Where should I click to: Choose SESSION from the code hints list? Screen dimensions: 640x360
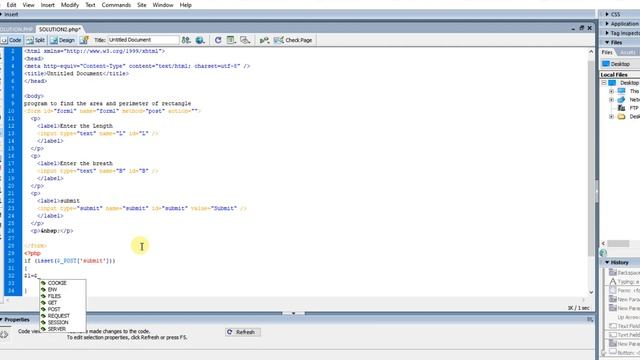coord(62,322)
